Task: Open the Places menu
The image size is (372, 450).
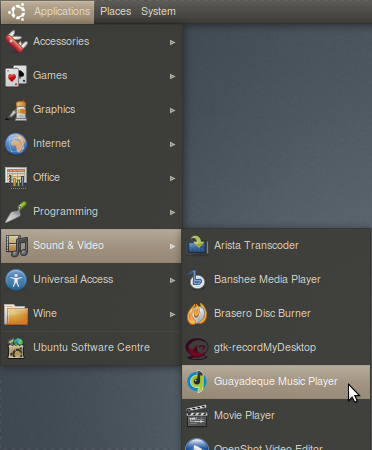Action: pyautogui.click(x=116, y=12)
